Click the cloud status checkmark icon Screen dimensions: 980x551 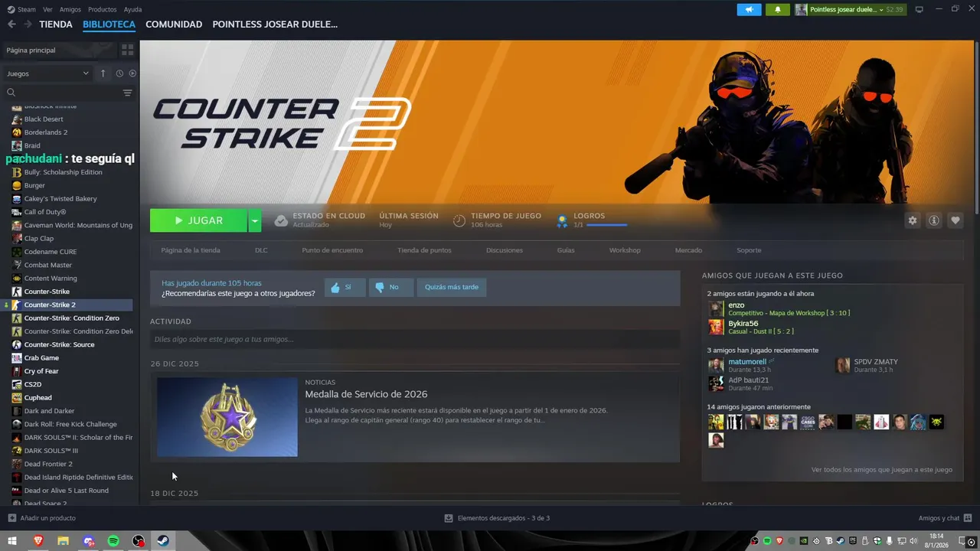coord(281,220)
